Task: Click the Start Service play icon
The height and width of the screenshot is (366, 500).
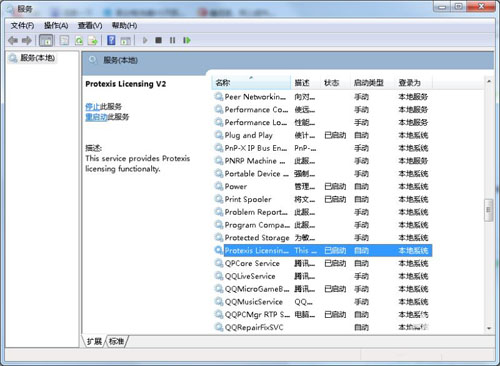Action: click(145, 41)
